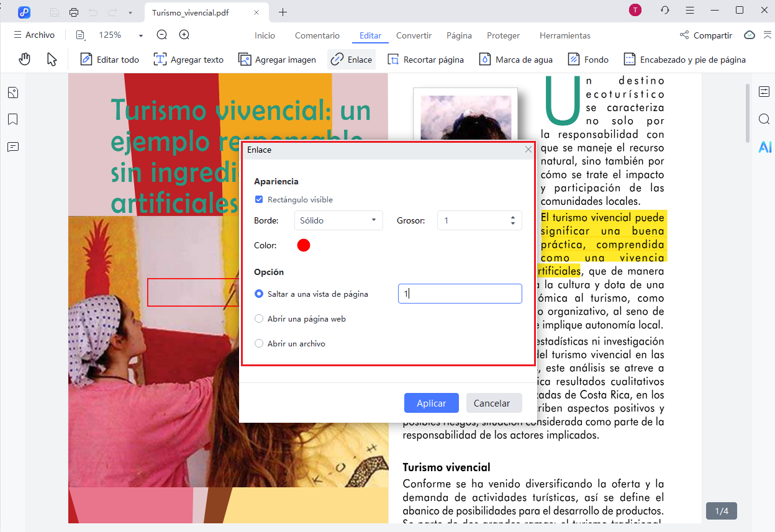Click the print icon in title bar
Viewport: 775px width, 532px height.
74,12
